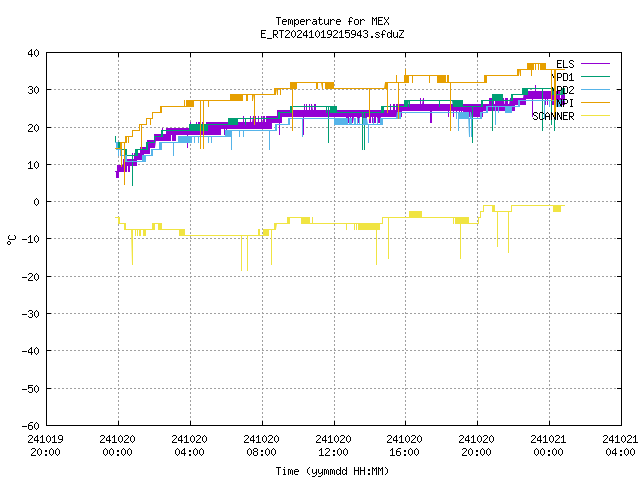Click the yellow SCANNER legend line sample
This screenshot has width=640, height=480.
click(x=595, y=116)
